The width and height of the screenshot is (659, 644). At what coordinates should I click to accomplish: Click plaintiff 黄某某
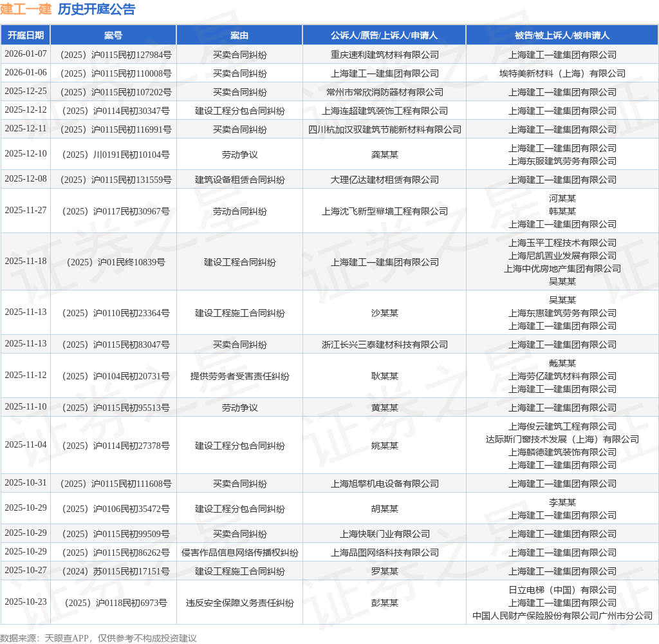click(385, 408)
